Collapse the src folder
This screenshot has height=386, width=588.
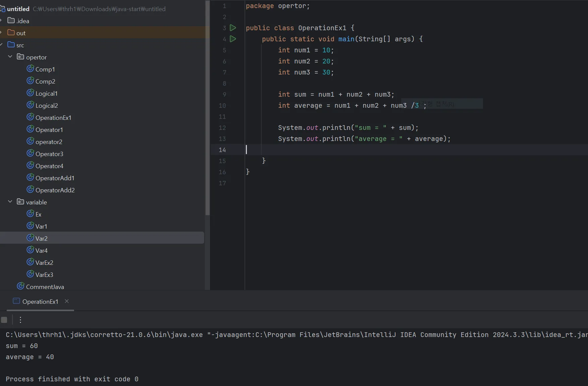click(1, 45)
